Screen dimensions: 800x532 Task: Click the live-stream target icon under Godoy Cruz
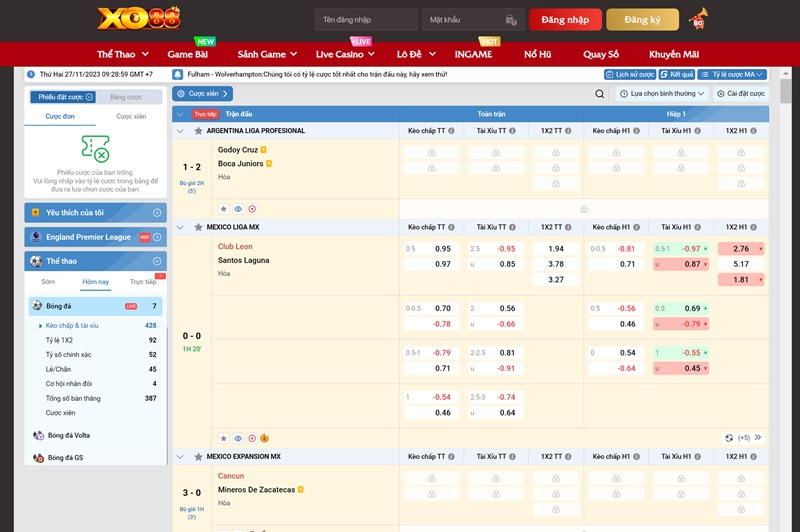pos(252,209)
